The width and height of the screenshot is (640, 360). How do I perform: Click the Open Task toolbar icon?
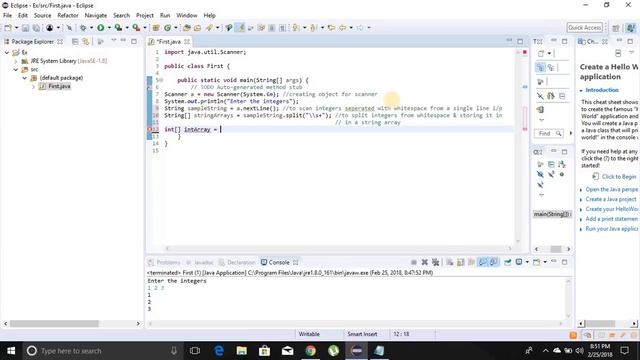tap(198, 28)
